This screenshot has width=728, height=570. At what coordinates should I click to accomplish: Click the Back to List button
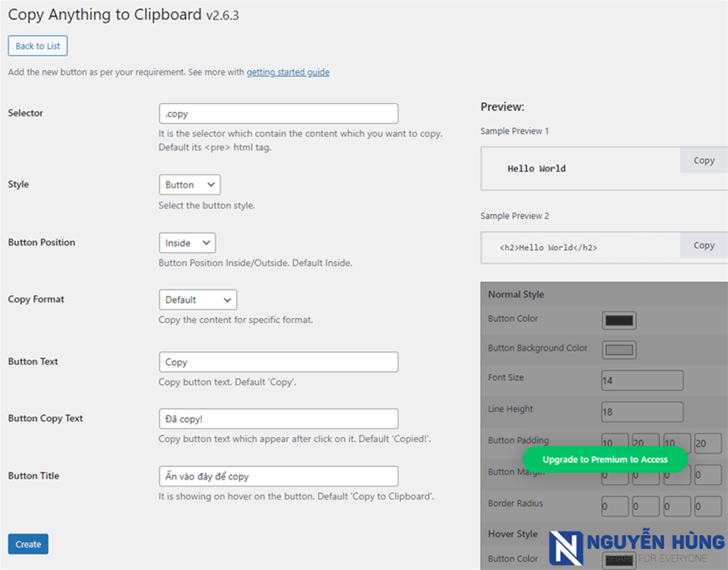click(38, 46)
